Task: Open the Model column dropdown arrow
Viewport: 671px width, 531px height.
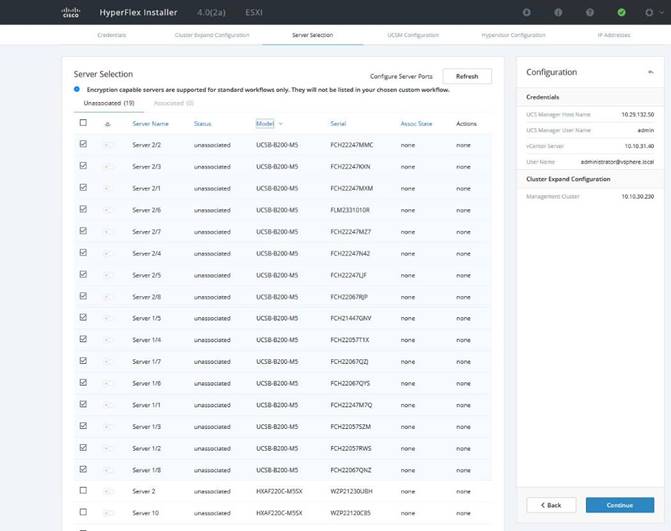Action: pyautogui.click(x=281, y=124)
